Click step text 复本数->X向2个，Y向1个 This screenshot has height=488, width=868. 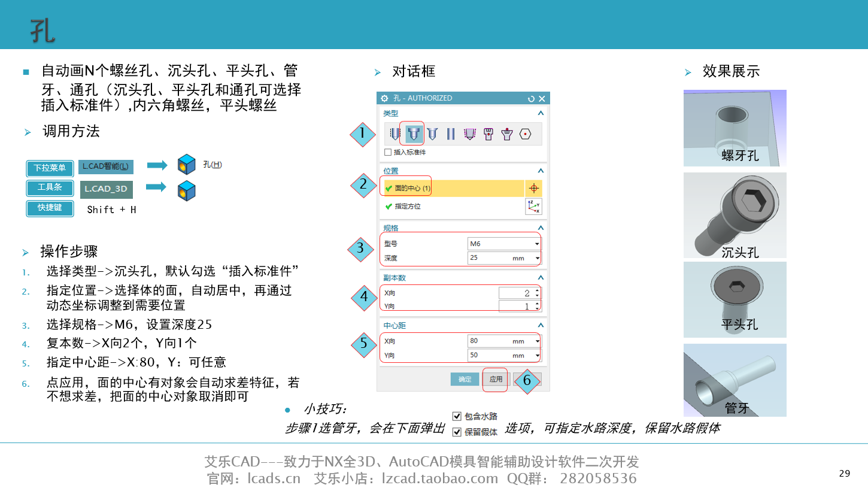point(122,343)
